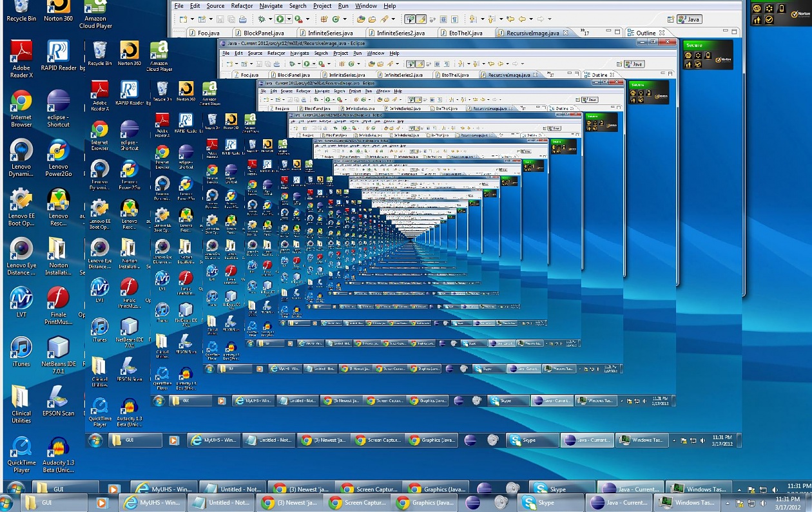Click Previous Annotation icon in outermost Eclipse toolbar
This screenshot has height=512, width=812.
click(492, 19)
